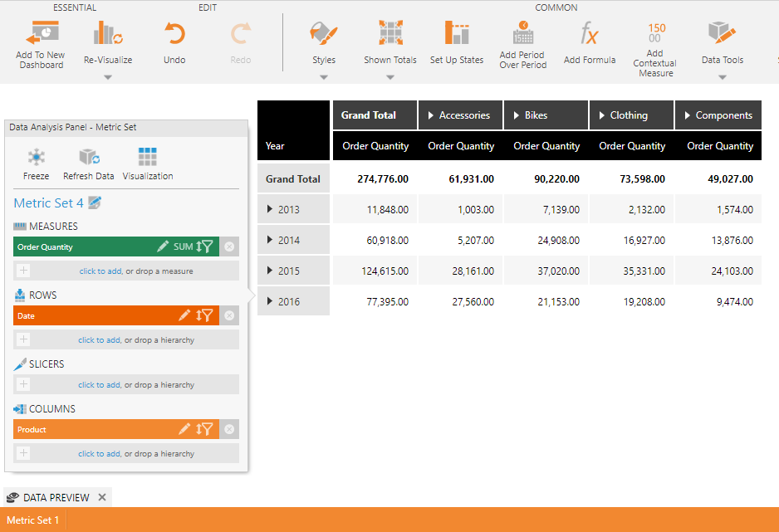Remove the Date row hierarchy

[x=229, y=315]
